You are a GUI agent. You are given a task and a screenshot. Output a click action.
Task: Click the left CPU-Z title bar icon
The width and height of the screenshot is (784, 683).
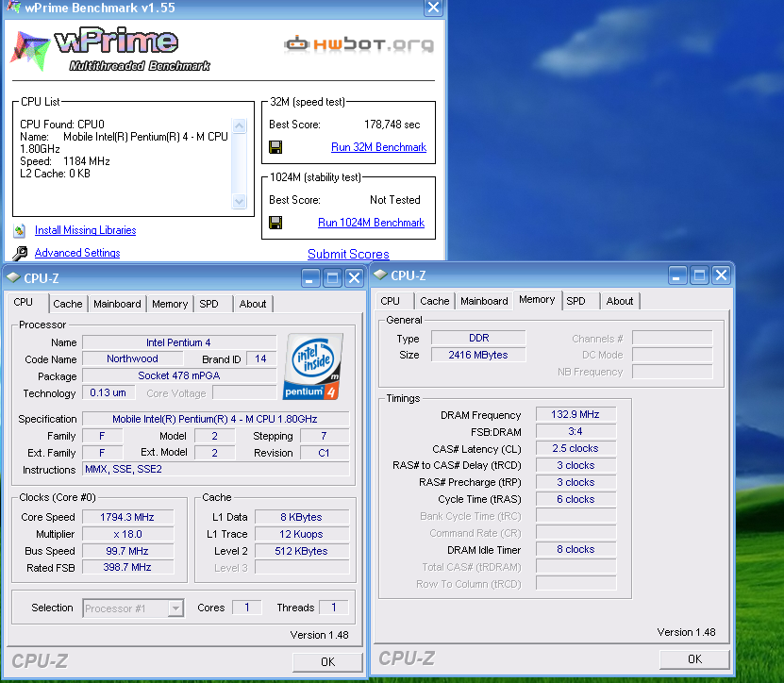click(x=13, y=277)
